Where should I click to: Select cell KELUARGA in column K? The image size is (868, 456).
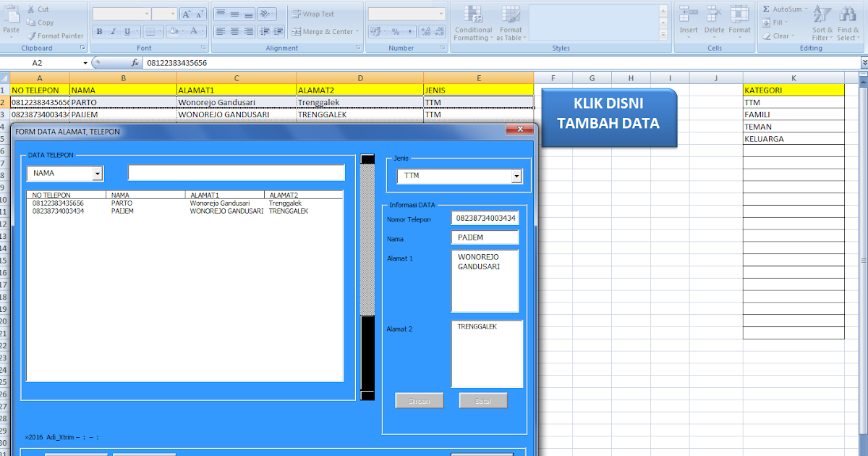(x=793, y=139)
